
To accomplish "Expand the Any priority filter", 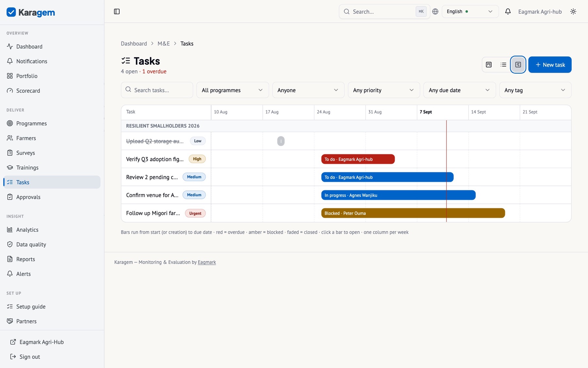I will tap(384, 90).
